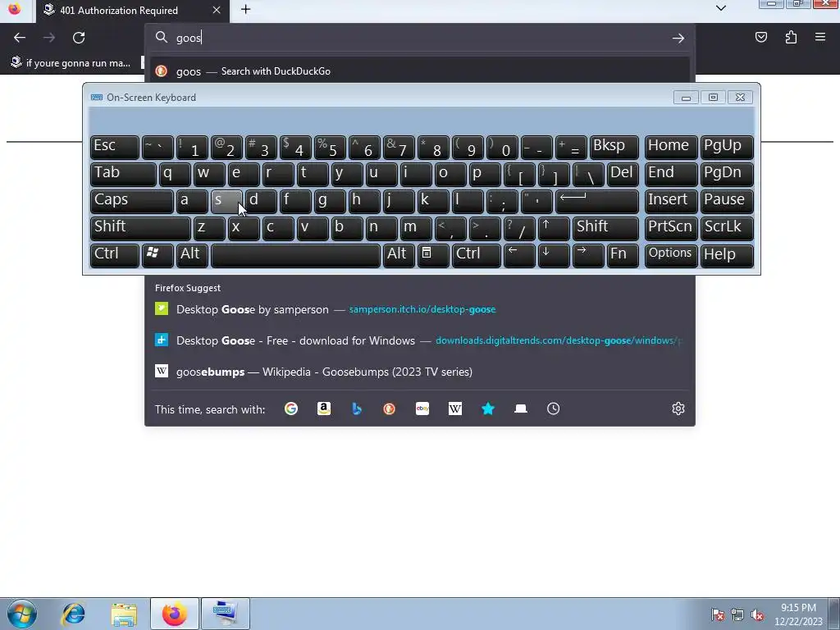Click the muted volume tray icon
840x630 pixels.
click(x=757, y=615)
